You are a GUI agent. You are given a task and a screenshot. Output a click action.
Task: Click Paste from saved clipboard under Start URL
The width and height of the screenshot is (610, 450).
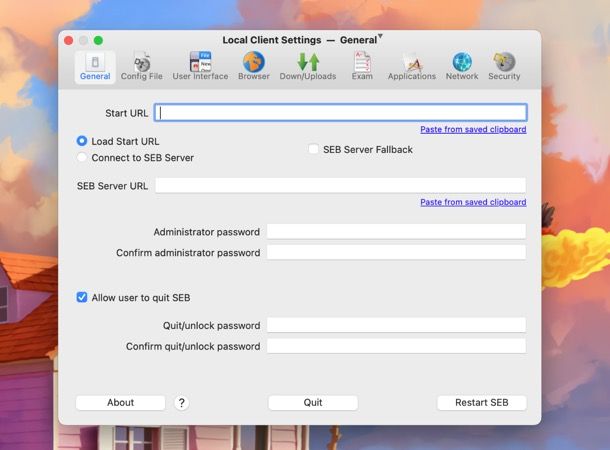pos(473,130)
